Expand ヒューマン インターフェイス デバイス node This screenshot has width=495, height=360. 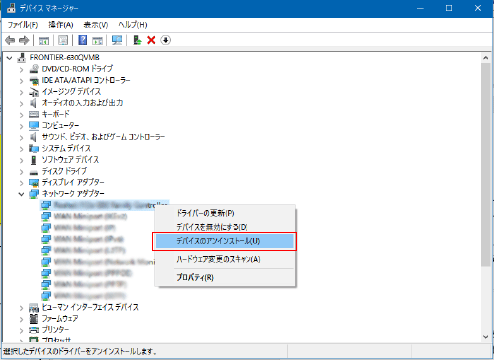coord(22,308)
